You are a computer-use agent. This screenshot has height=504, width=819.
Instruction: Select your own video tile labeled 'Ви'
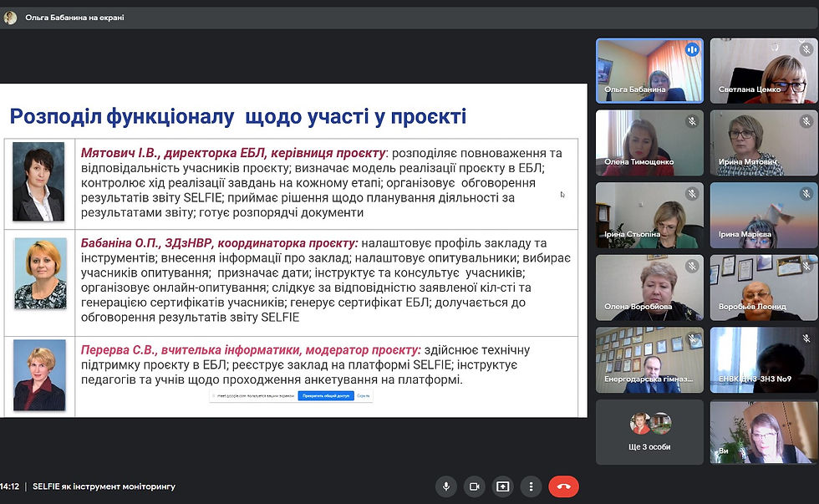coord(764,432)
